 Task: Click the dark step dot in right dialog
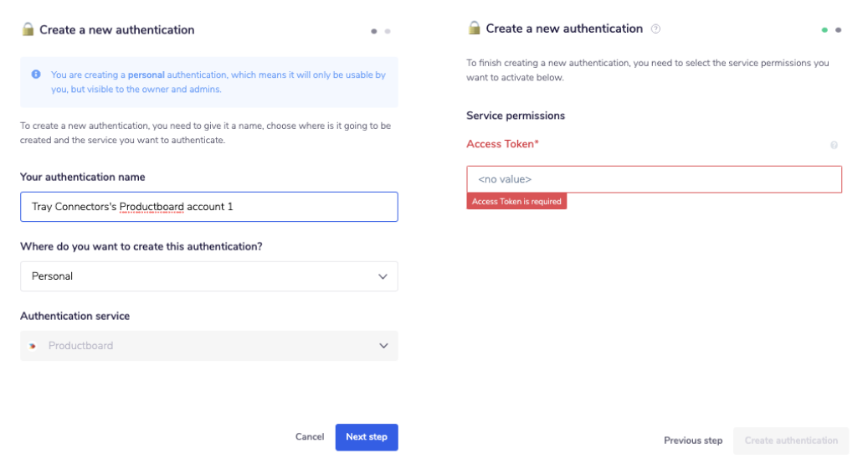coord(838,30)
